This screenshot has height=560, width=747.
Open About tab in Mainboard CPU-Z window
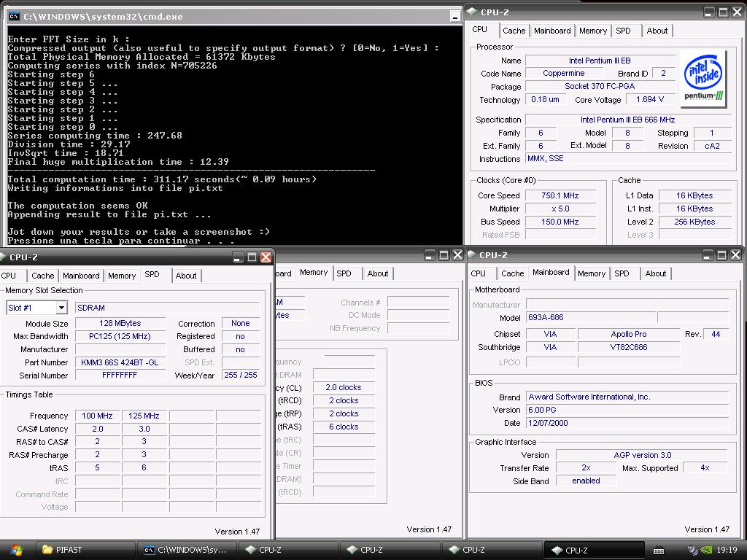[656, 274]
